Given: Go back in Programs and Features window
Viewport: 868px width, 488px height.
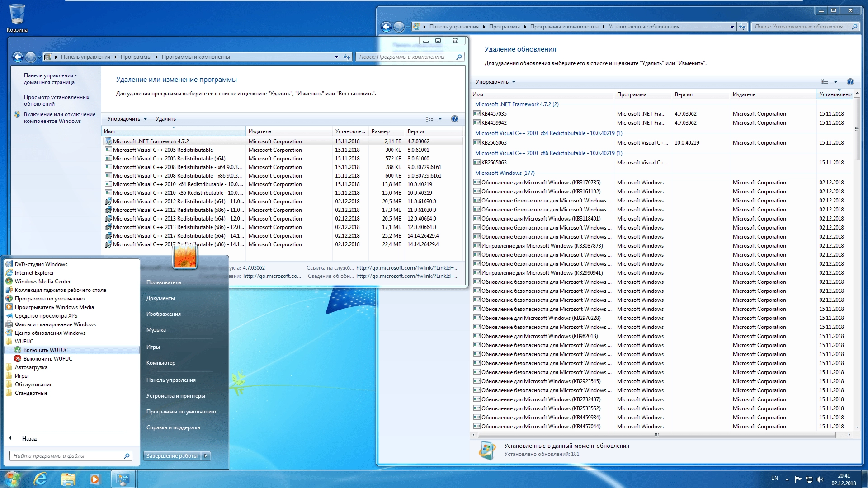Looking at the screenshot, I should (18, 57).
